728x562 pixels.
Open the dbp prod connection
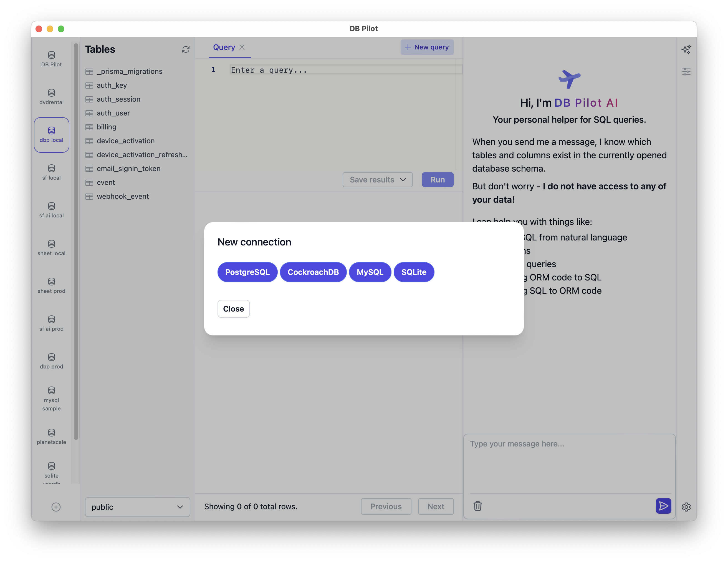(x=51, y=361)
